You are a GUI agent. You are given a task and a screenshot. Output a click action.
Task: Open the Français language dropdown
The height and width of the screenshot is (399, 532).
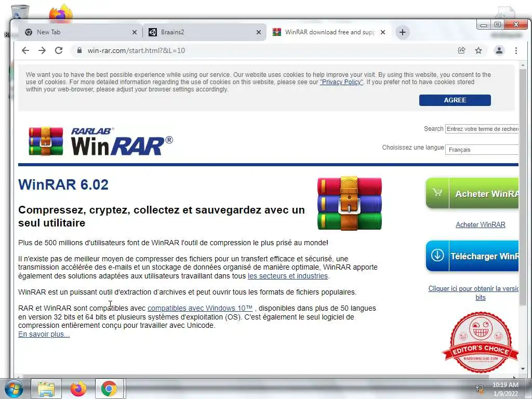click(x=482, y=150)
